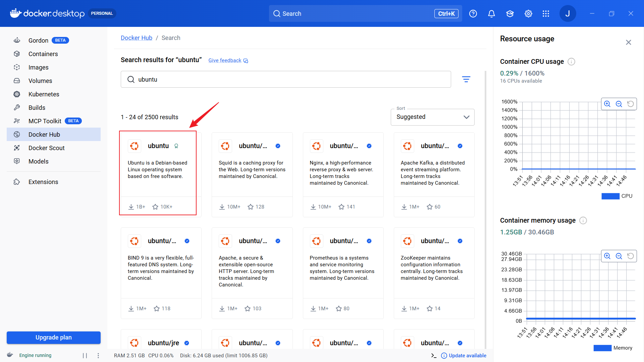
Task: Open the ZooKeeper image card
Action: click(434, 273)
